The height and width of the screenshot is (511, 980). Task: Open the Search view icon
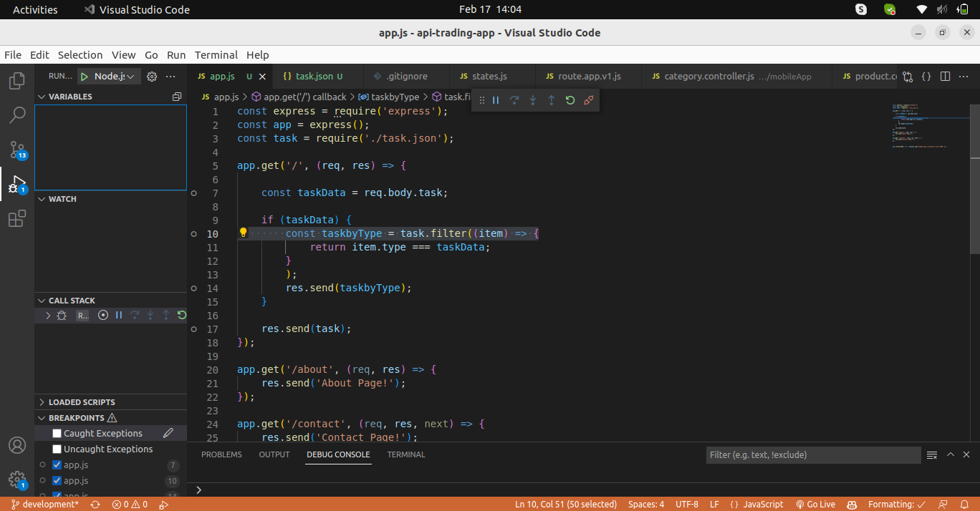pos(17,115)
